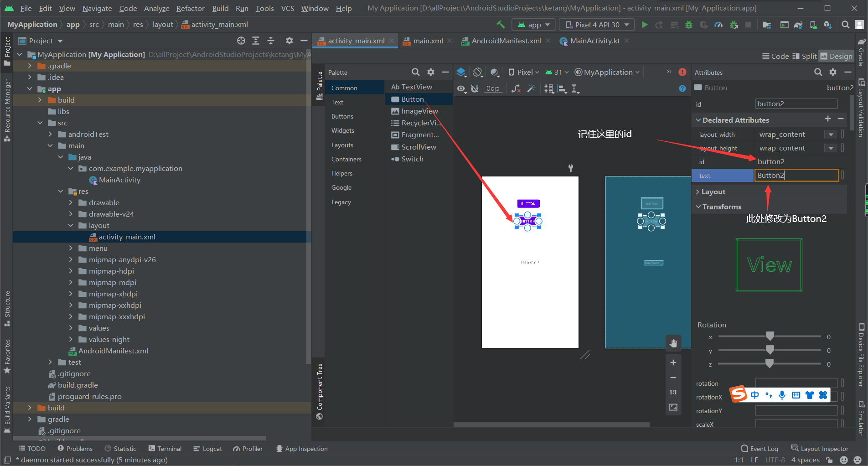Viewport: 868px width, 466px height.
Task: Click the Zoom In plus button
Action: coord(673,362)
